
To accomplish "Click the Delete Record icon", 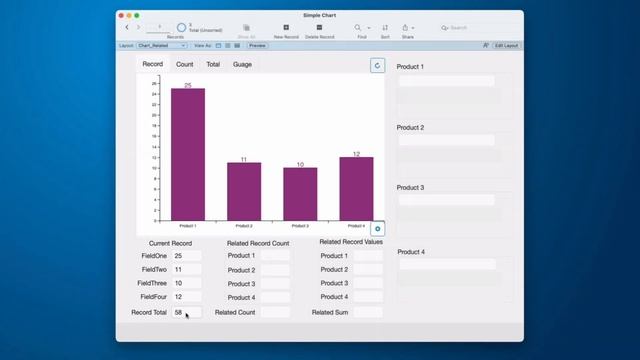I will pyautogui.click(x=319, y=27).
